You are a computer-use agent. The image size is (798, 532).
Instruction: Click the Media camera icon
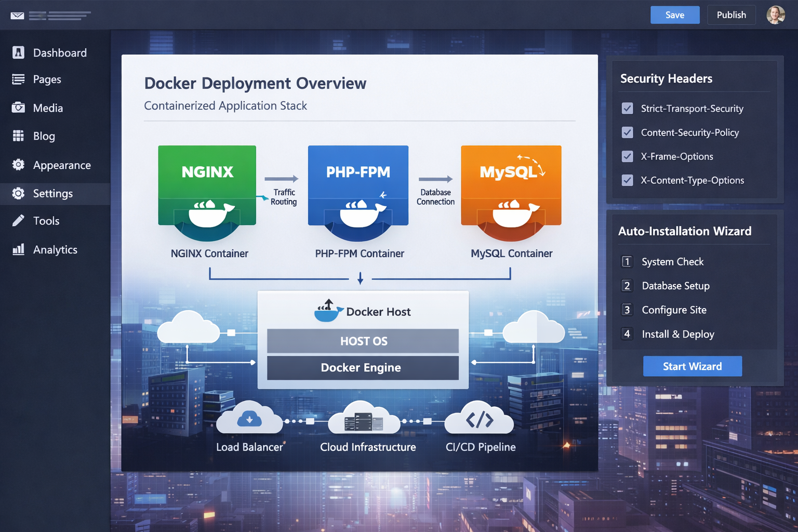point(18,108)
